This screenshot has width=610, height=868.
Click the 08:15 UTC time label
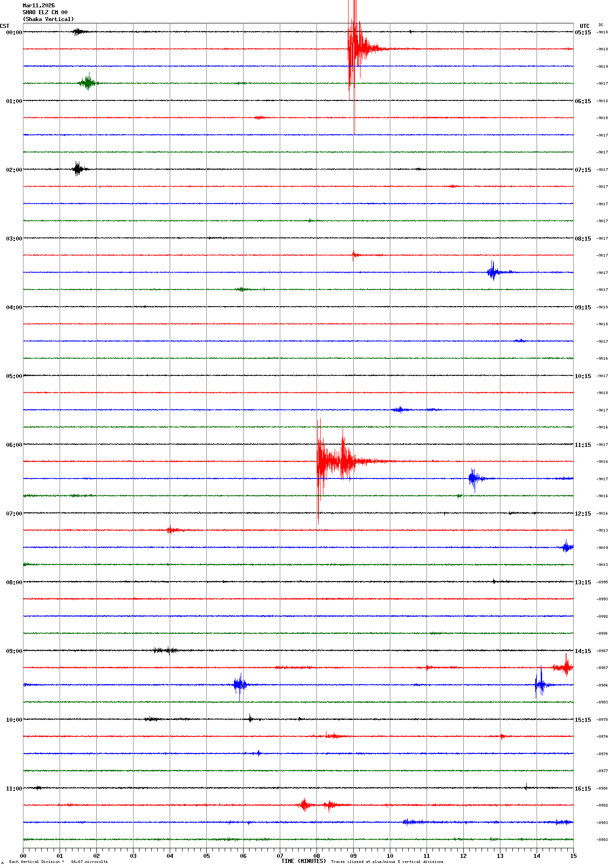tap(583, 239)
